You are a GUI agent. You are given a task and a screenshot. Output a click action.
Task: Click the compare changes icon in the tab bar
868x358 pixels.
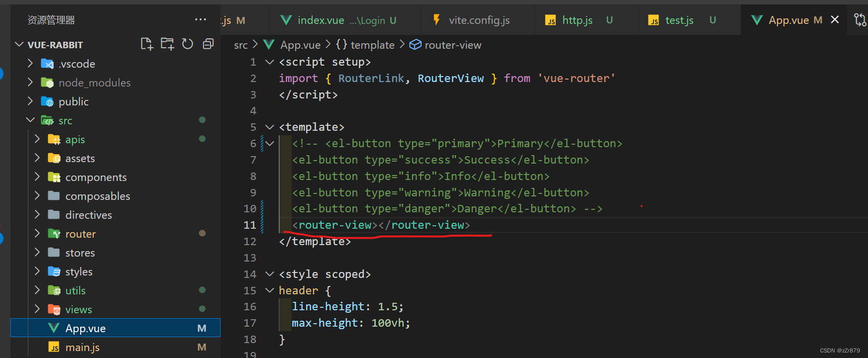click(860, 20)
